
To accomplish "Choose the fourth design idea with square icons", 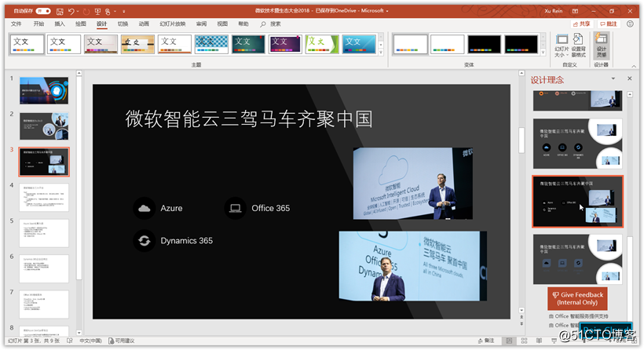I will pyautogui.click(x=577, y=259).
